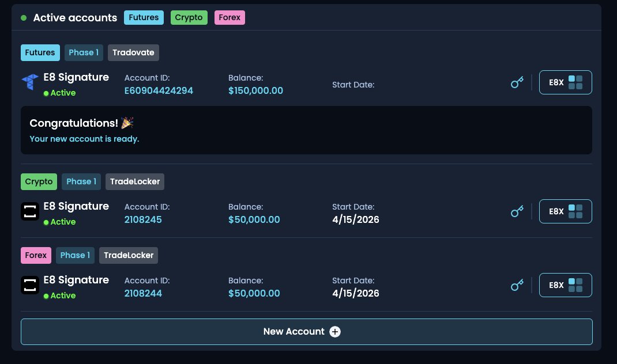
Task: Click E8 Signature title of Forex account
Action: pos(76,280)
